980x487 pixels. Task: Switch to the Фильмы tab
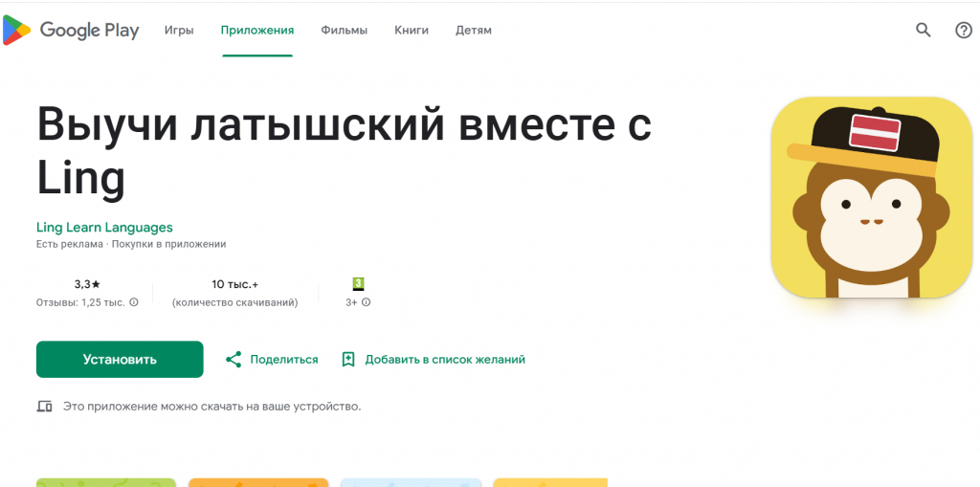point(344,30)
